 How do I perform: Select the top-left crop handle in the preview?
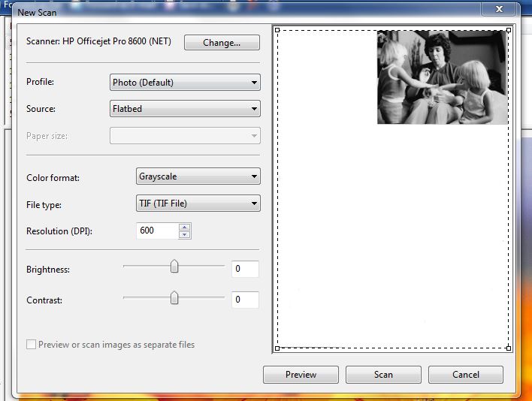277,30
